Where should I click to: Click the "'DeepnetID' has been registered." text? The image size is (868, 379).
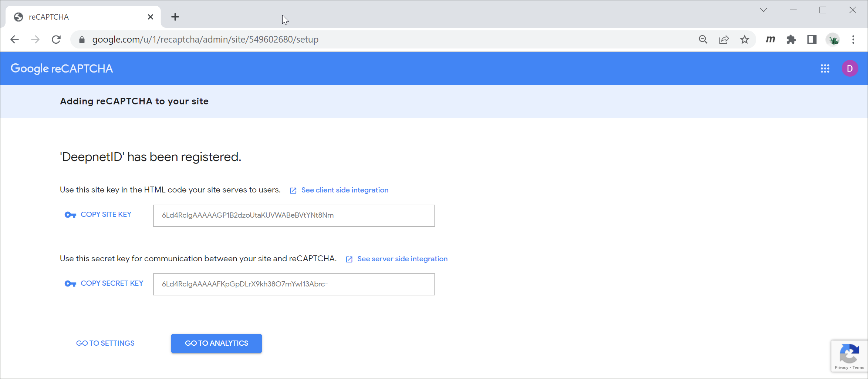click(151, 157)
